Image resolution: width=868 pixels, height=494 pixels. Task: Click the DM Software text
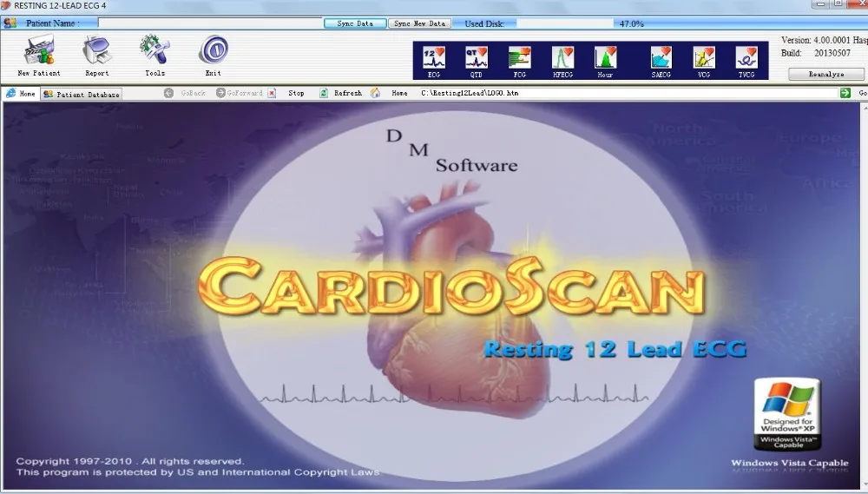click(x=451, y=151)
